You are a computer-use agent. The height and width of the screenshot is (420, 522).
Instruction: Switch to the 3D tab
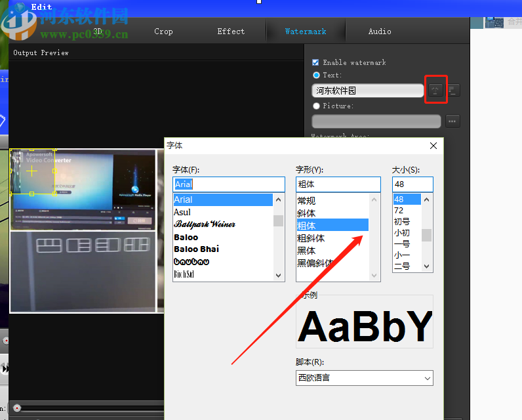tap(98, 31)
